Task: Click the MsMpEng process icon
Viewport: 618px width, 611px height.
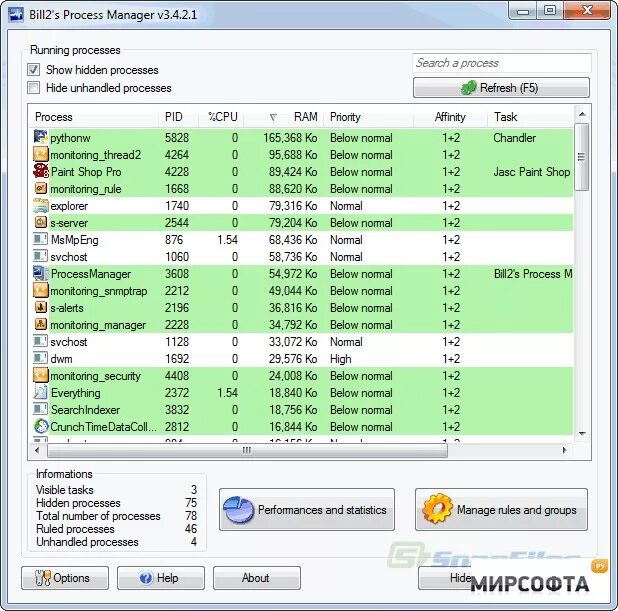Action: point(40,239)
